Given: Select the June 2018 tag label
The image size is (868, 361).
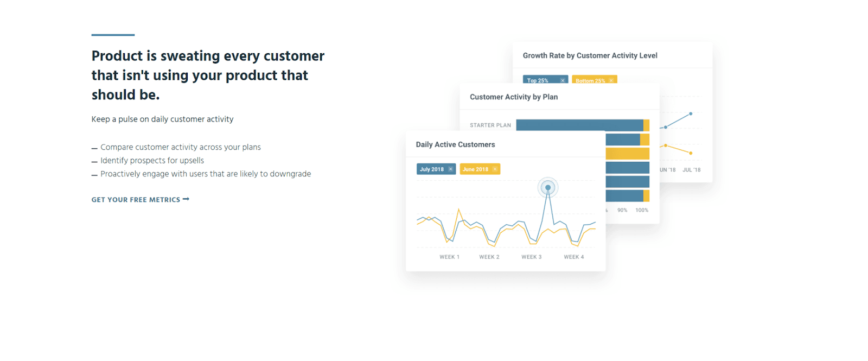Looking at the screenshot, I should click(475, 169).
